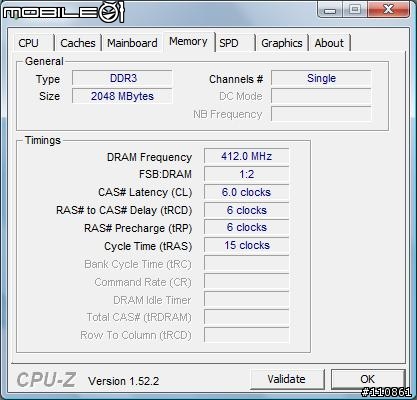Click the DDR3 memory type field
This screenshot has height=400, width=417.
[122, 78]
